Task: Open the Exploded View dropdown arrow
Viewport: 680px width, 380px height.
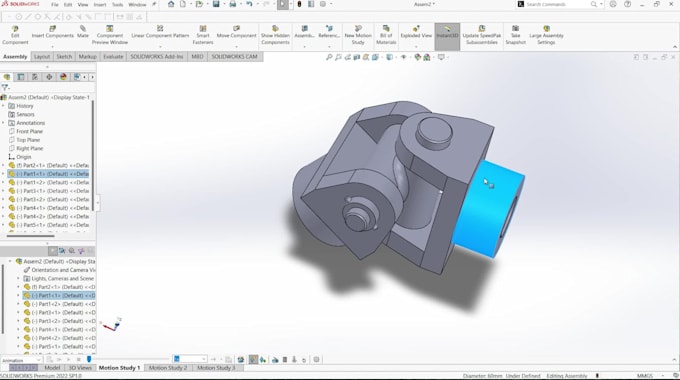Action: coord(416,46)
